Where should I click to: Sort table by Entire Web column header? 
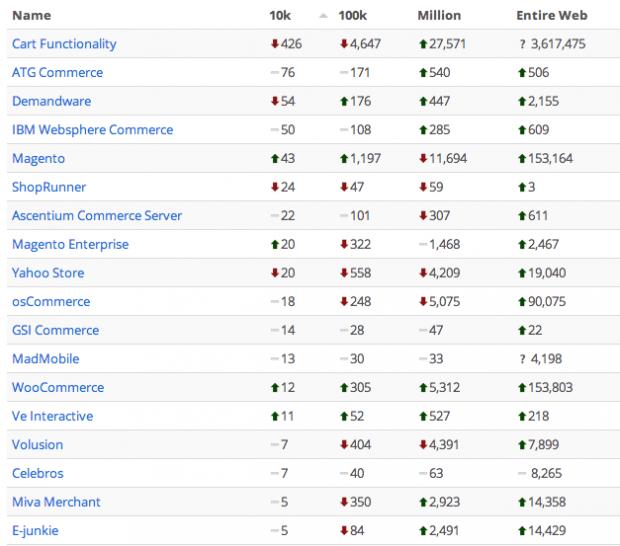[x=552, y=15]
